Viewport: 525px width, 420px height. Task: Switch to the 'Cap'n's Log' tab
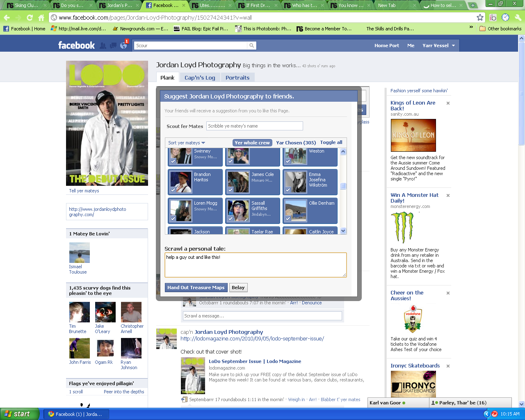pos(200,77)
